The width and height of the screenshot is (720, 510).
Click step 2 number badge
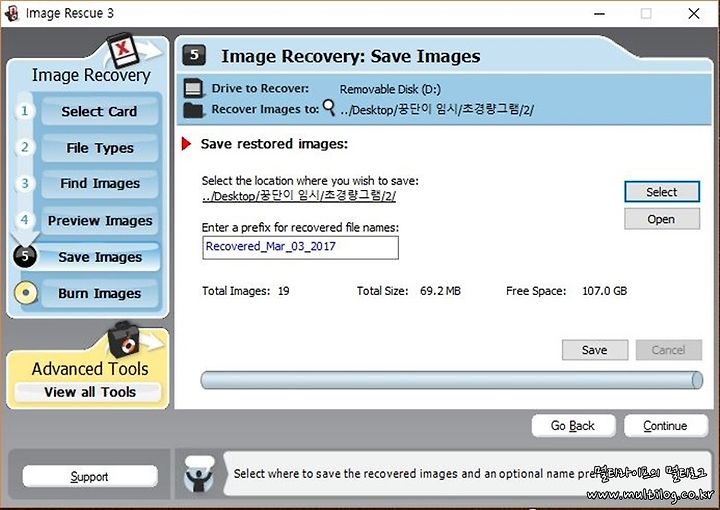[x=24, y=147]
